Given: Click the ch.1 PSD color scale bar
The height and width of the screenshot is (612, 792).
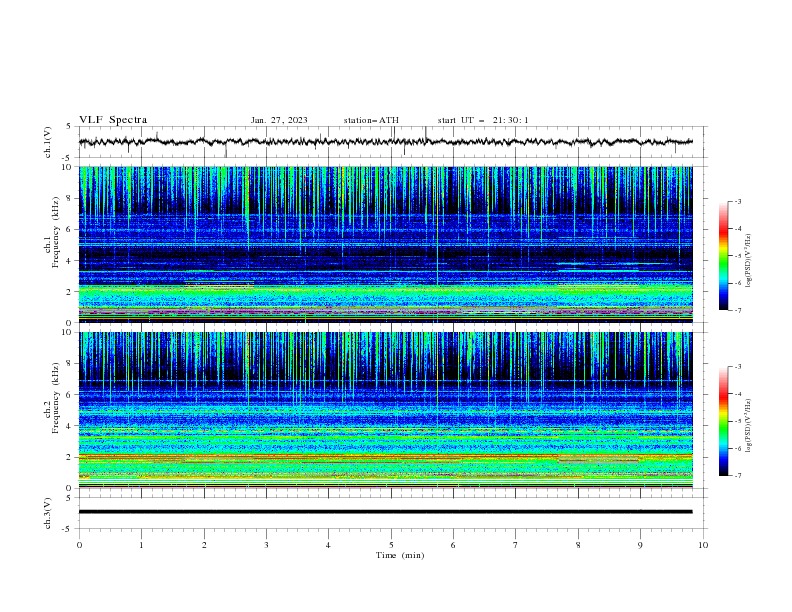Looking at the screenshot, I should pos(723,256).
